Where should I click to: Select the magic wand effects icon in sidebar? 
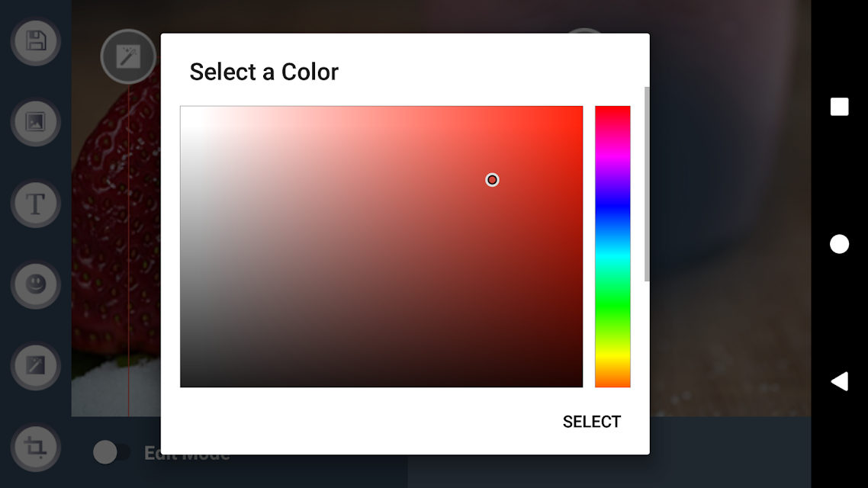coord(35,366)
